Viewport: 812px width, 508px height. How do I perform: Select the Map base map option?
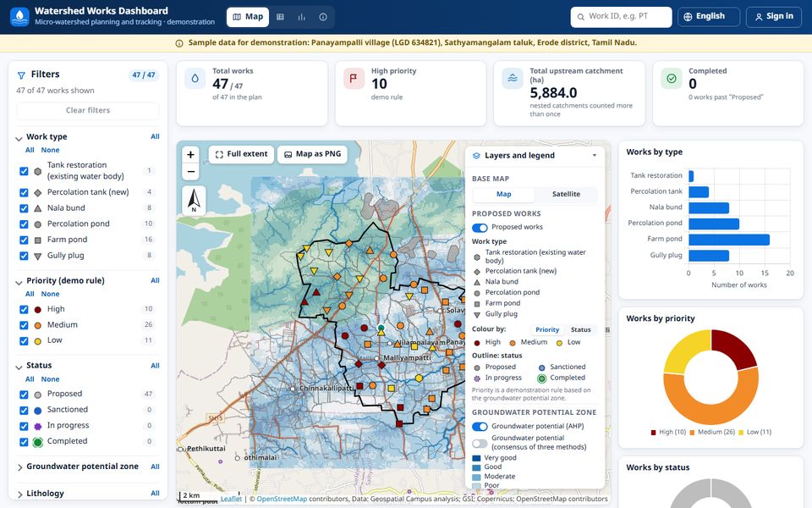coord(504,195)
